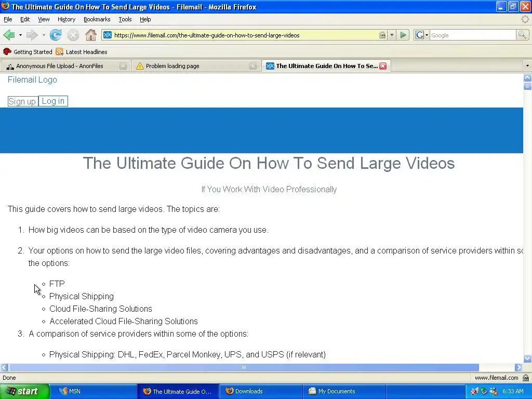The image size is (532, 399).
Task: Click the activity throbber icon
Action: (x=525, y=19)
